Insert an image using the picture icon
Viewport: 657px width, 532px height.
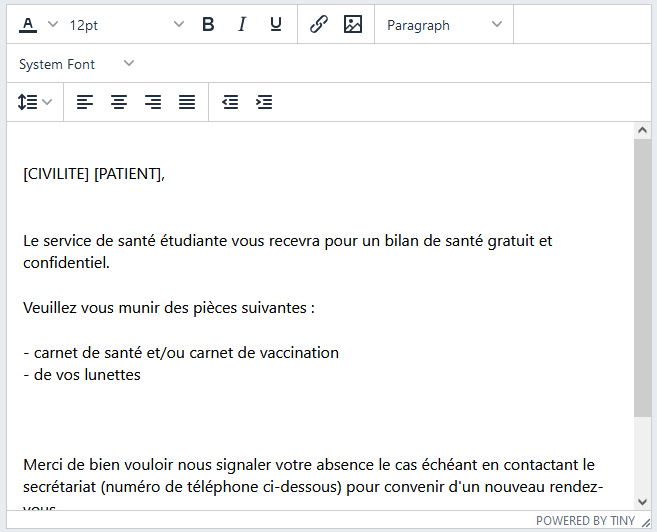[353, 25]
